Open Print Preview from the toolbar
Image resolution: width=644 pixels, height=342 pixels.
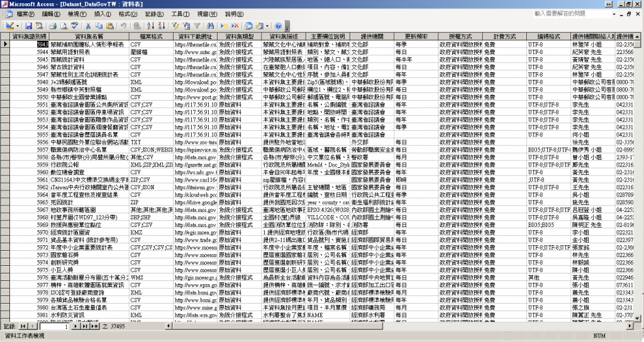(x=64, y=26)
